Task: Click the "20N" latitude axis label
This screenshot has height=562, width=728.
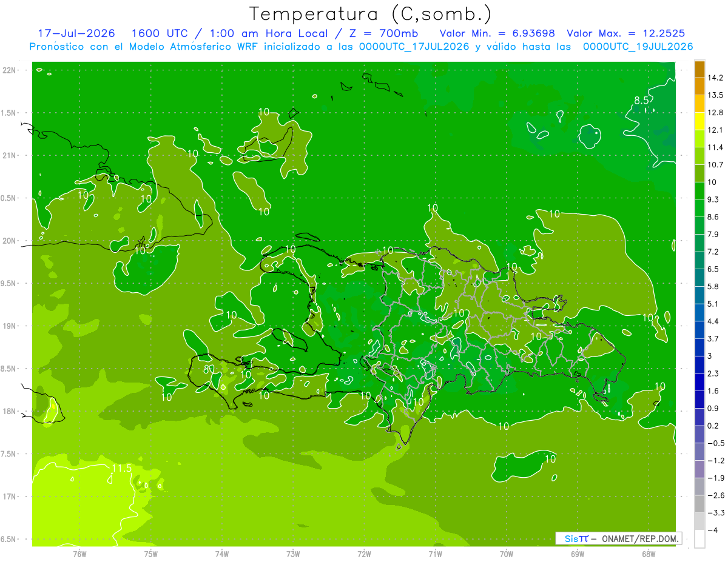Action: pyautogui.click(x=9, y=241)
